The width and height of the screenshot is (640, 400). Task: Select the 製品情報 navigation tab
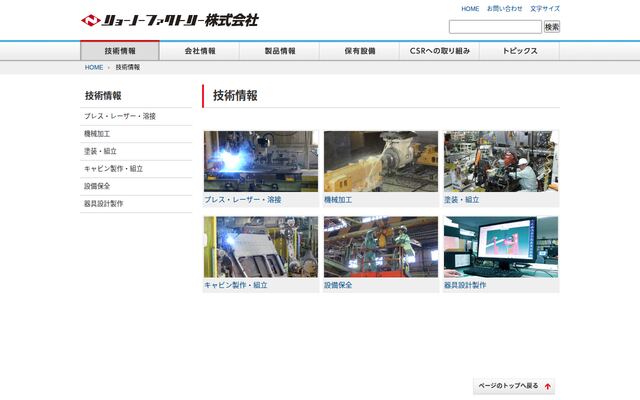[x=280, y=51]
